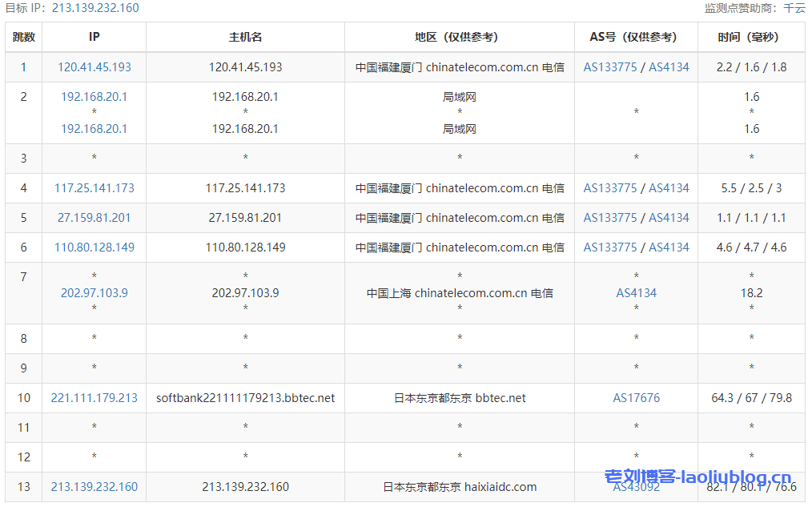Open the AS4134 link in hop 7 row
The height and width of the screenshot is (507, 812).
(637, 293)
